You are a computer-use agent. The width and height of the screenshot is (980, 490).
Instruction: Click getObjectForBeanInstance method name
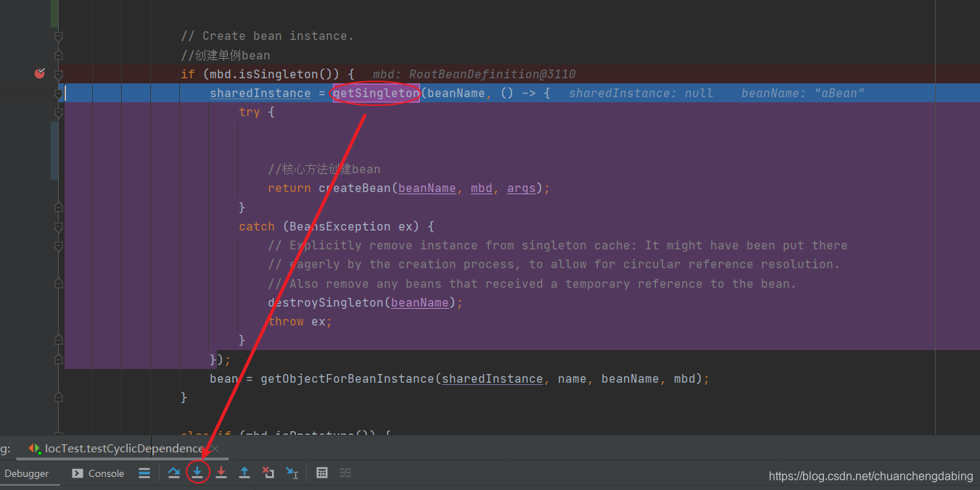pos(347,378)
